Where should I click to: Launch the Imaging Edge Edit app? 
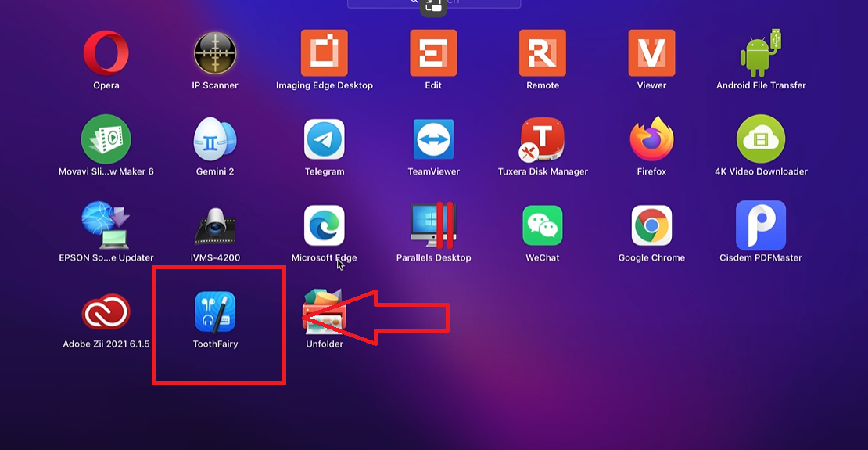click(x=433, y=53)
